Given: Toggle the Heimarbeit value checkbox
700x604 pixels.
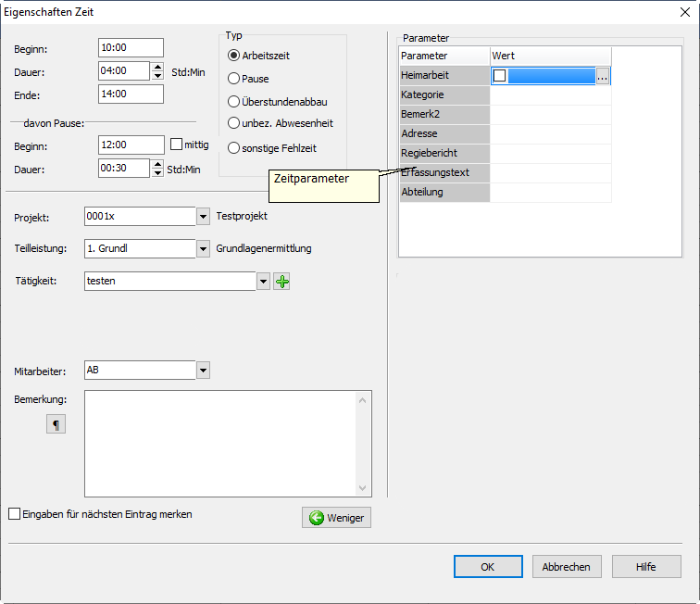Looking at the screenshot, I should tap(500, 76).
